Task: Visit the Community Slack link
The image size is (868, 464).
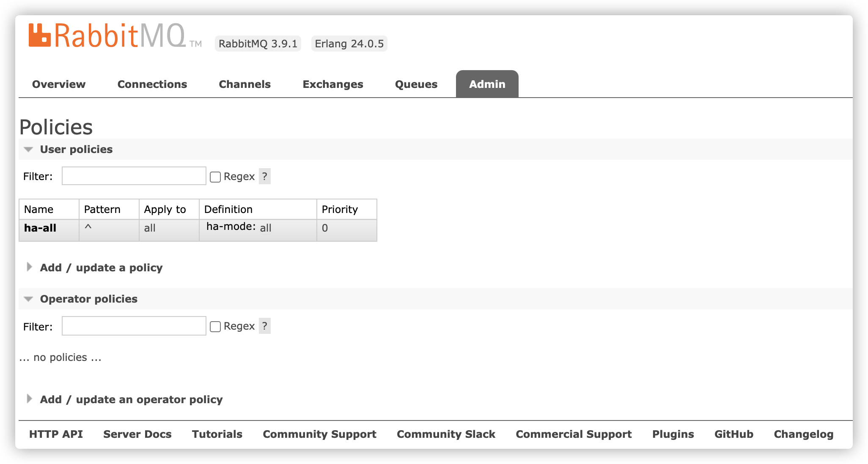Action: (x=446, y=434)
